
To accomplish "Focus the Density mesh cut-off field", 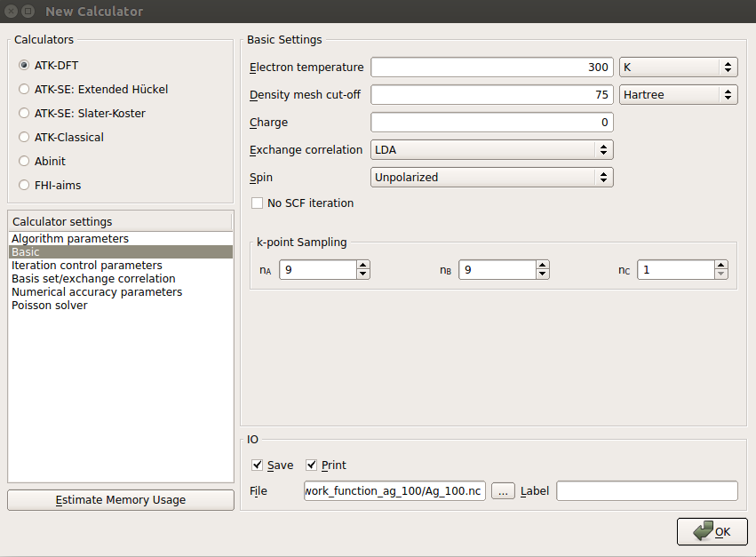I will point(492,94).
